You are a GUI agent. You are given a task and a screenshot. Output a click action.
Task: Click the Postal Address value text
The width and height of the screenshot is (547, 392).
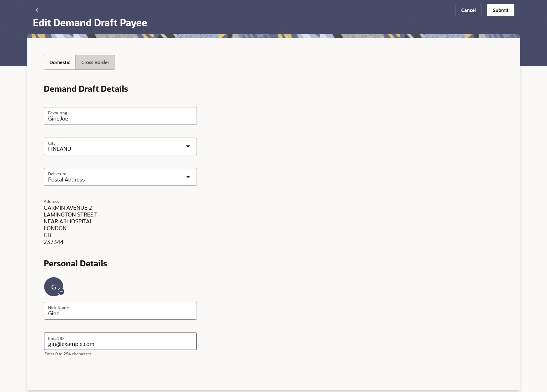(x=66, y=180)
